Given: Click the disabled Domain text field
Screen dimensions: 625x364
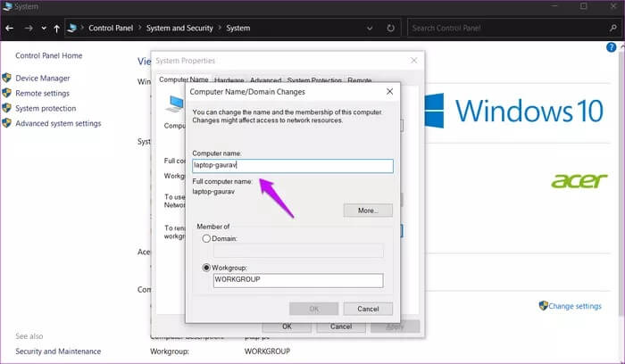Looking at the screenshot, I should tap(298, 251).
